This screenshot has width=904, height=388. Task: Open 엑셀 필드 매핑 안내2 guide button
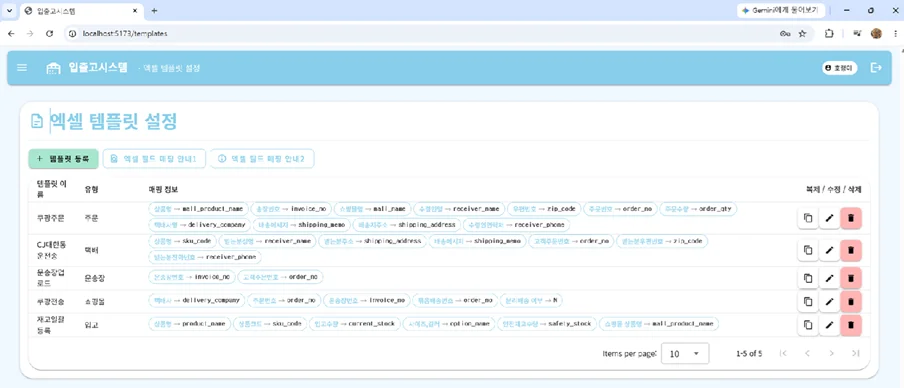point(262,159)
